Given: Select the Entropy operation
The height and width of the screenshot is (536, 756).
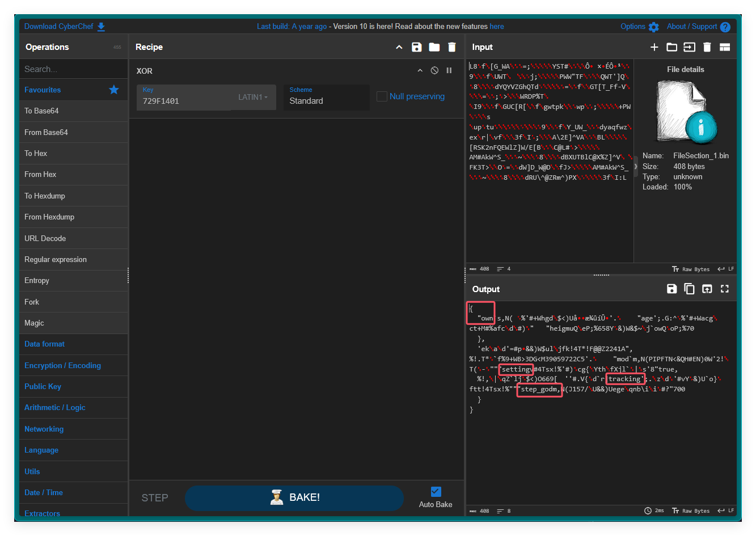Looking at the screenshot, I should point(73,281).
